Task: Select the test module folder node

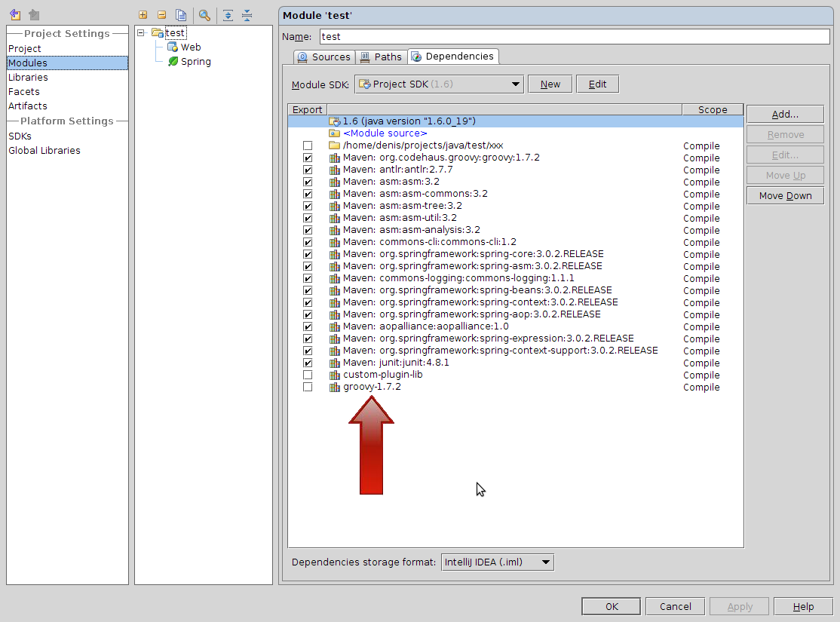Action: click(x=169, y=32)
